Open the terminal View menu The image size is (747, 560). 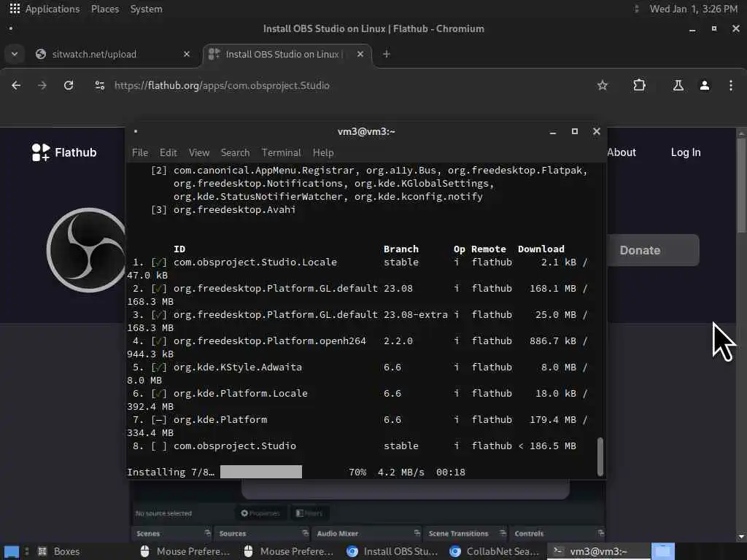(199, 152)
